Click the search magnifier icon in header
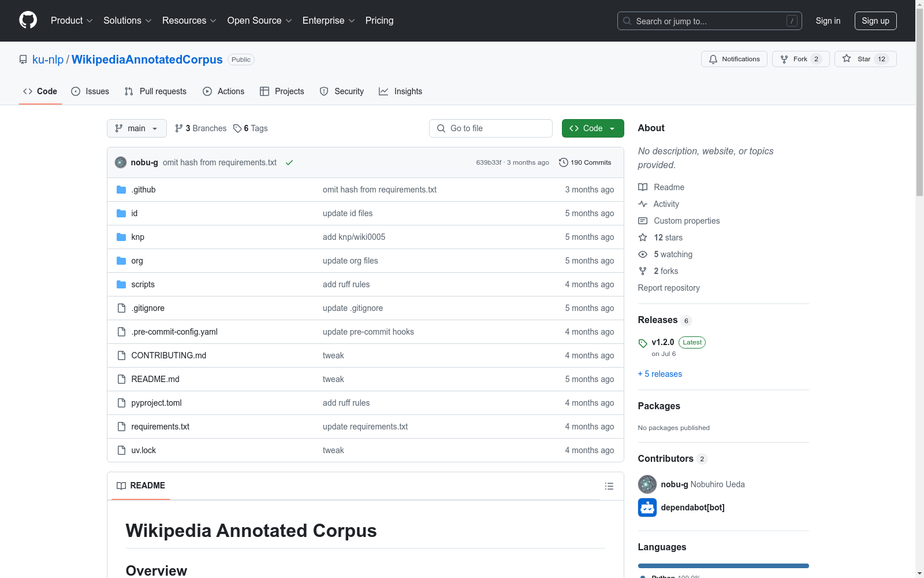This screenshot has height=578, width=924. [627, 21]
